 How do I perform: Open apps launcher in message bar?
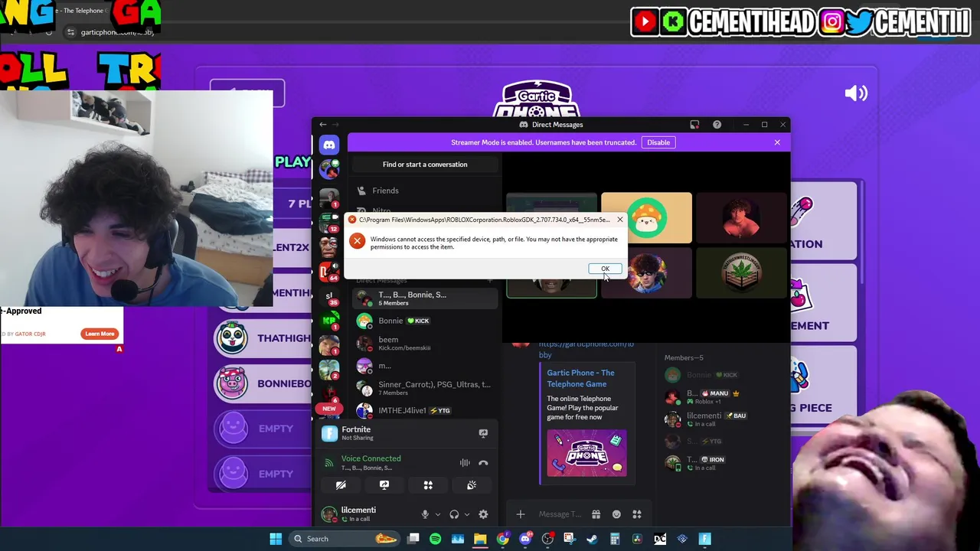[x=637, y=514]
